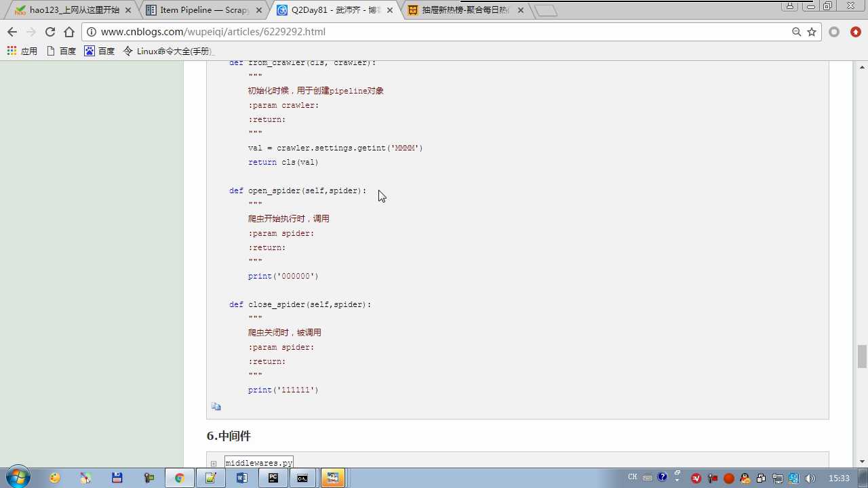Screen dimensions: 868x488
Task: Open the Baidu bookmark with the paw icon
Action: point(100,51)
